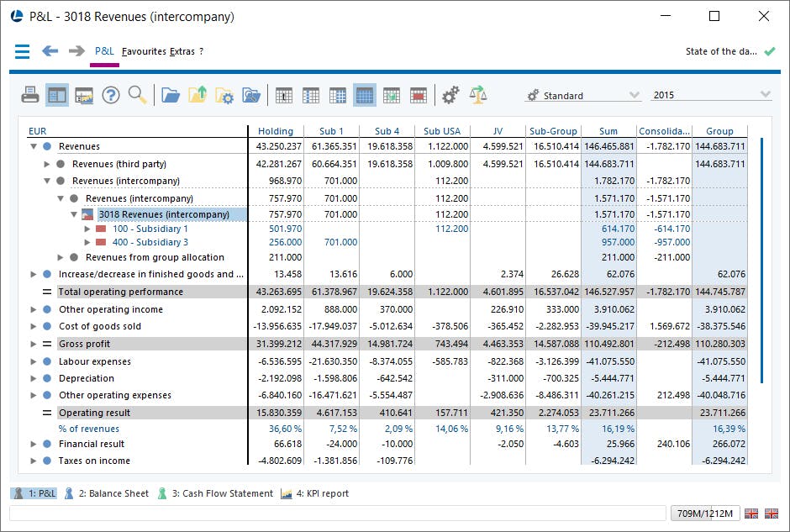
Task: Open the 2015 year dropdown
Action: point(711,95)
